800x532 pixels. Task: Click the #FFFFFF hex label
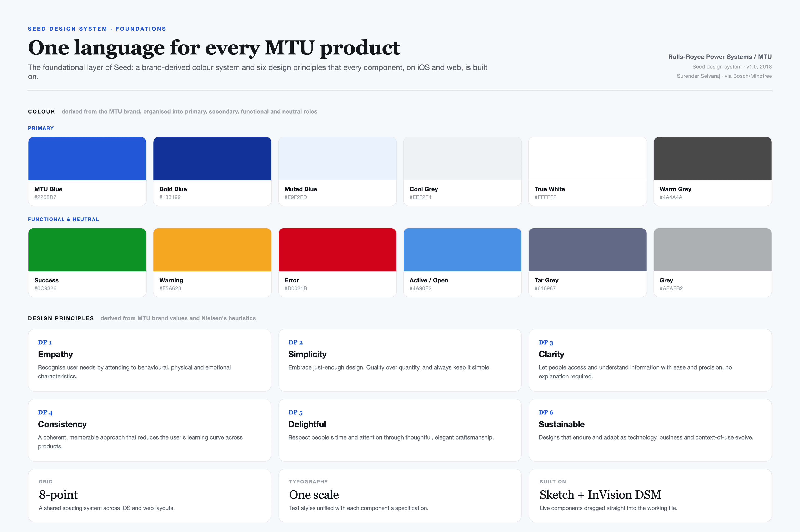coord(545,197)
